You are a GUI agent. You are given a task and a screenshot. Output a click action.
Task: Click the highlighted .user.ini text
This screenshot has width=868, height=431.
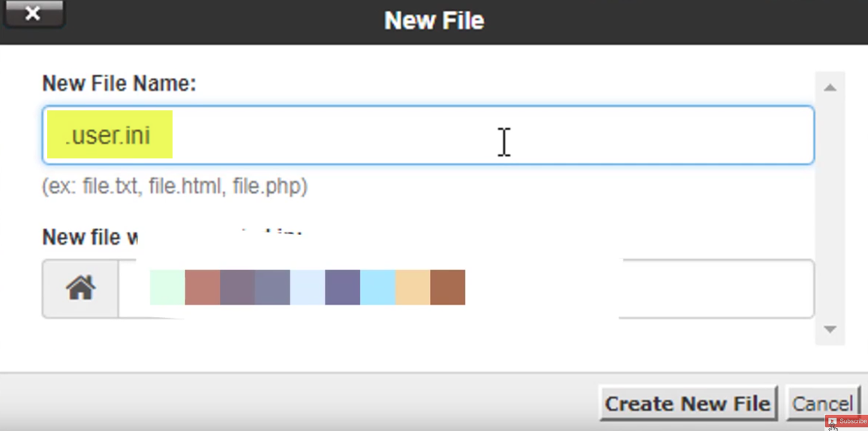108,135
